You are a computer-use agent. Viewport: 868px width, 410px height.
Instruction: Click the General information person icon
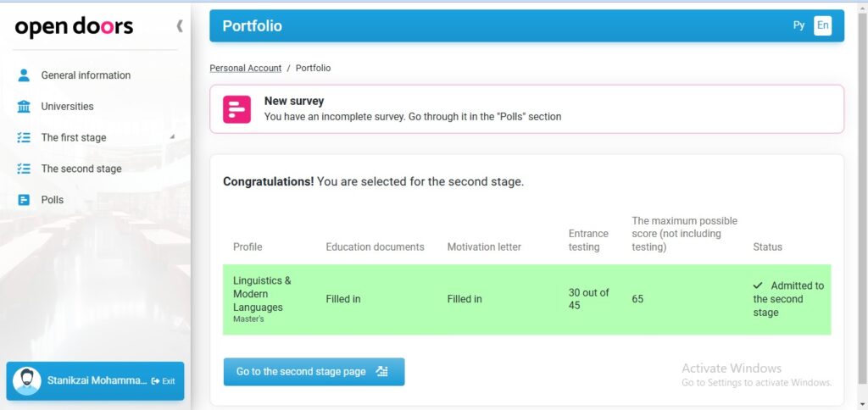[24, 75]
